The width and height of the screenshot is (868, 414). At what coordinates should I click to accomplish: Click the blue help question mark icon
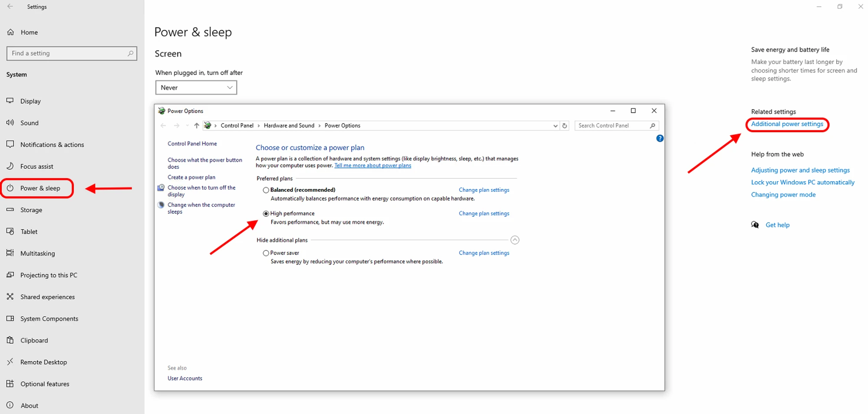[660, 138]
